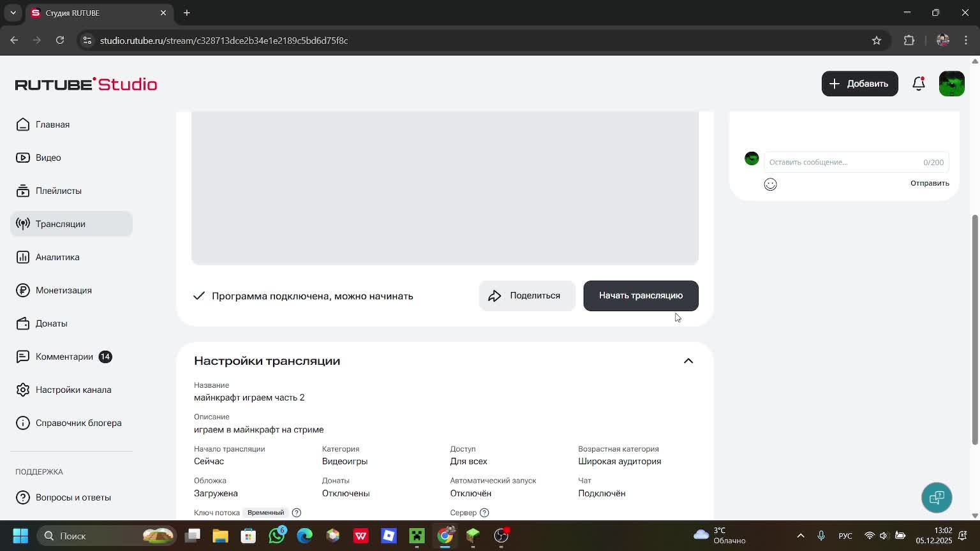Close the Студия RUTUBE tab
The image size is (980, 551).
[x=163, y=13]
